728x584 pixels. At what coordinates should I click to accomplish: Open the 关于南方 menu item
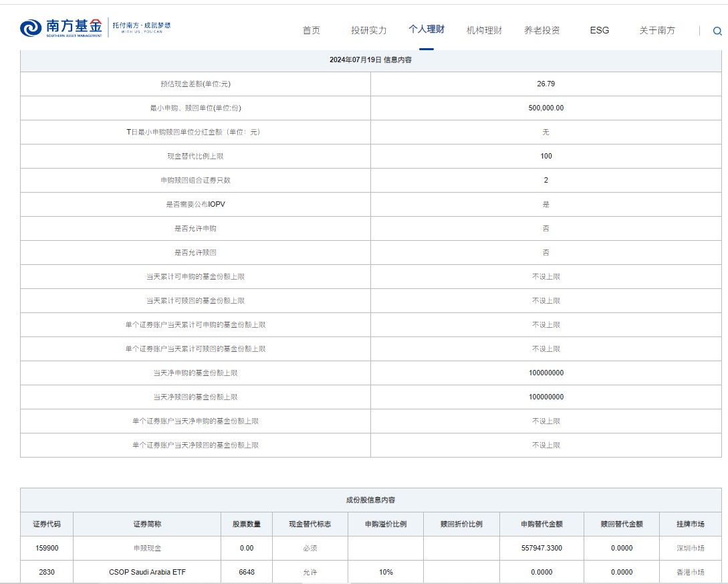(x=657, y=30)
